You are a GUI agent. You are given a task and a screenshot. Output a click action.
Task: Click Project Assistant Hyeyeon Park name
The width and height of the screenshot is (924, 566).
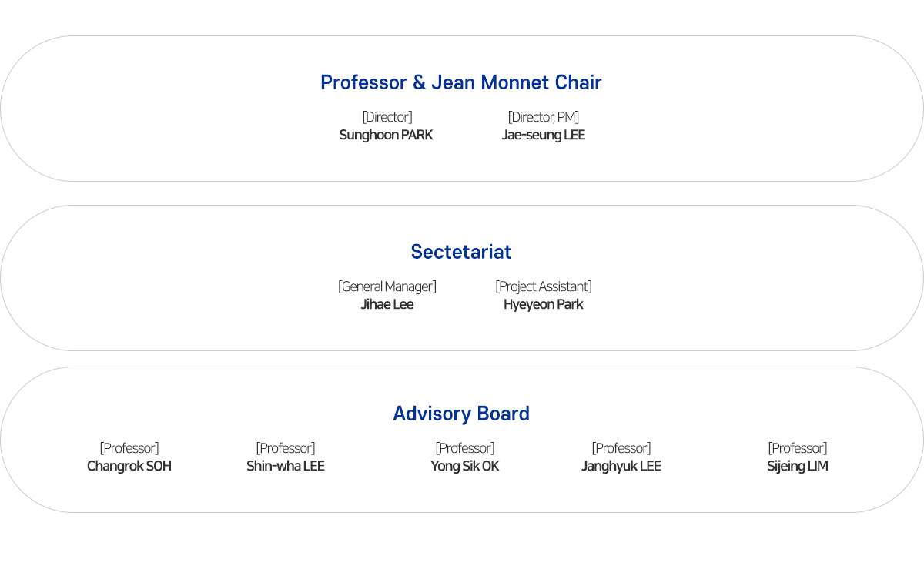(x=543, y=304)
